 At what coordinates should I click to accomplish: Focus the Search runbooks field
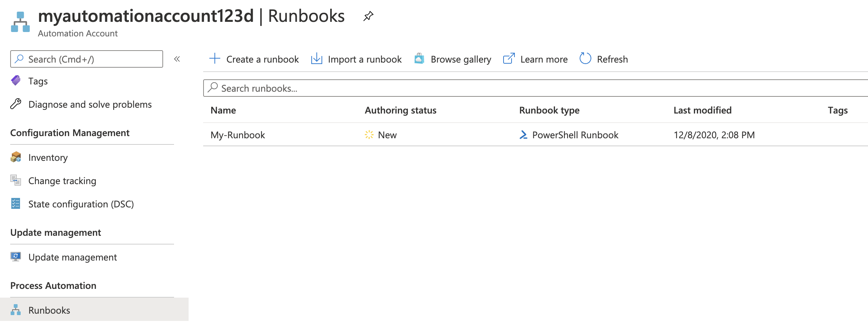(536, 88)
